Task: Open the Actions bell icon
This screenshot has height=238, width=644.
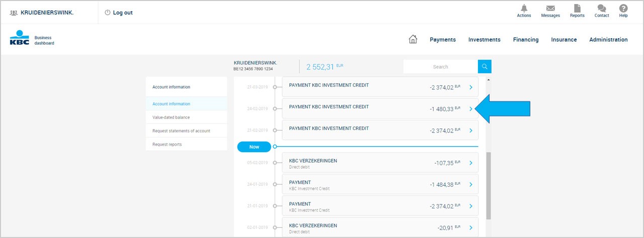Action: (524, 9)
